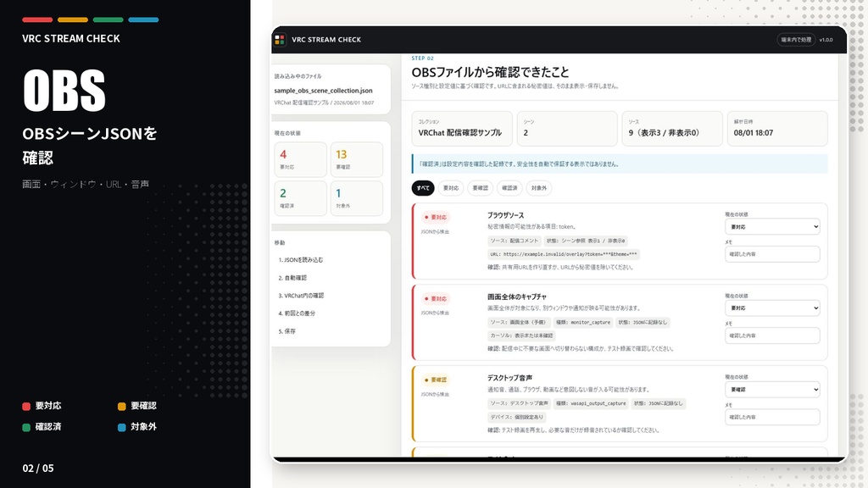Click the 解析日時 08/01 18:07 card
This screenshot has width=868, height=488.
(x=777, y=129)
